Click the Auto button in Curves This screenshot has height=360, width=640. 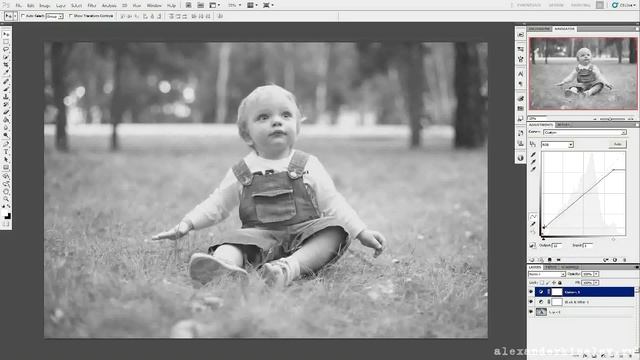click(x=617, y=144)
